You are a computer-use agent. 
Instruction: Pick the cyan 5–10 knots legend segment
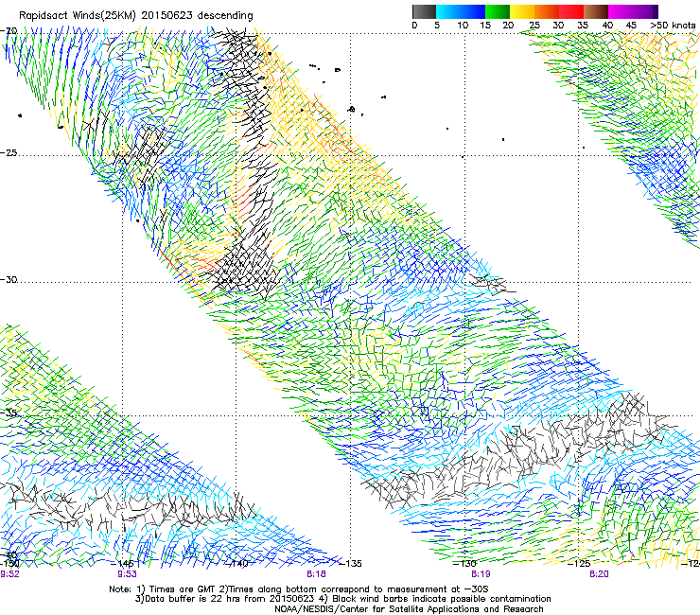(448, 11)
